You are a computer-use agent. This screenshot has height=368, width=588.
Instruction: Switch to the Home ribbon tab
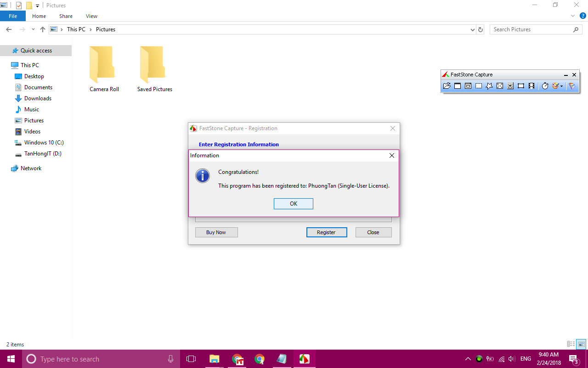[39, 16]
